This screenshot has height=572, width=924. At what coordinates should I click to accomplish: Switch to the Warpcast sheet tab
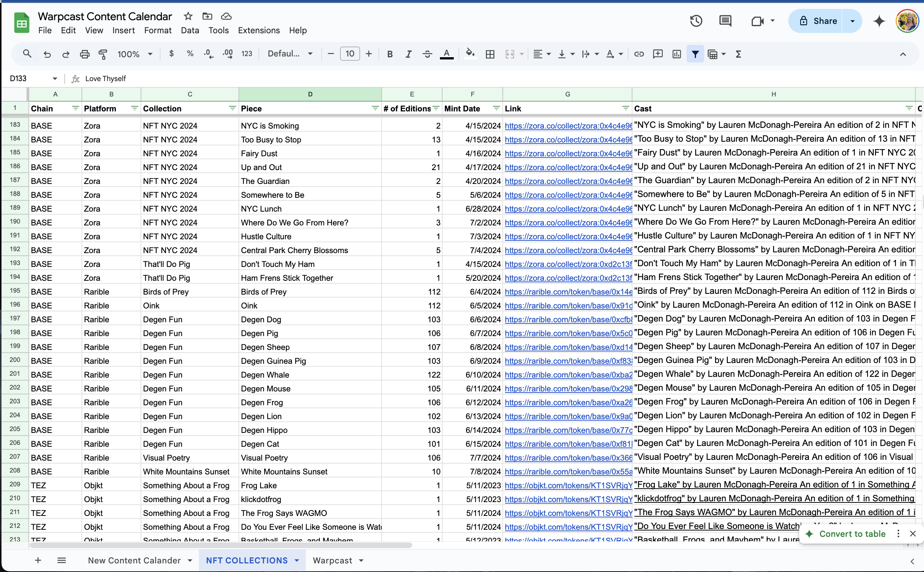click(332, 560)
